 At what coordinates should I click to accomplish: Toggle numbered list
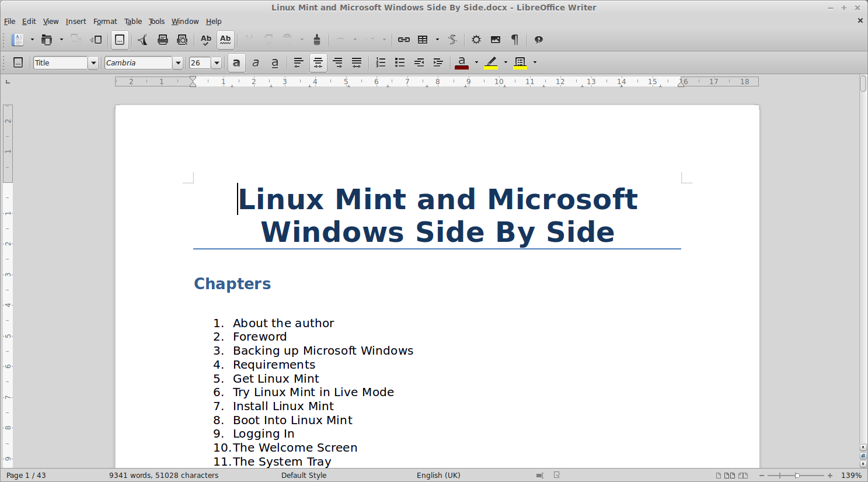pyautogui.click(x=381, y=63)
